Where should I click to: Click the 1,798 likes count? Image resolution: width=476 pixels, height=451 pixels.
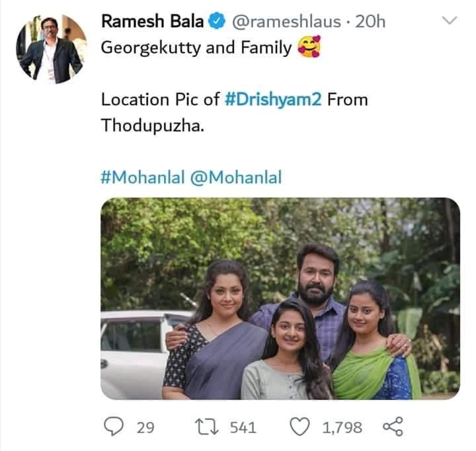click(342, 428)
